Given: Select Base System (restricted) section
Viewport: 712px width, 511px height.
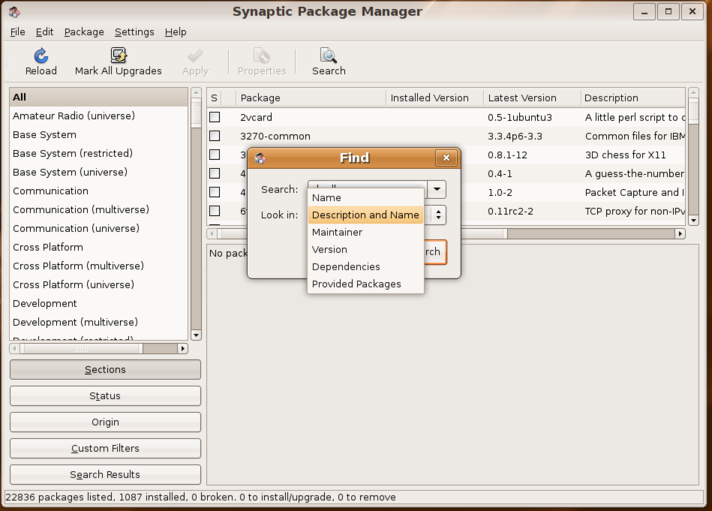Looking at the screenshot, I should (x=99, y=154).
